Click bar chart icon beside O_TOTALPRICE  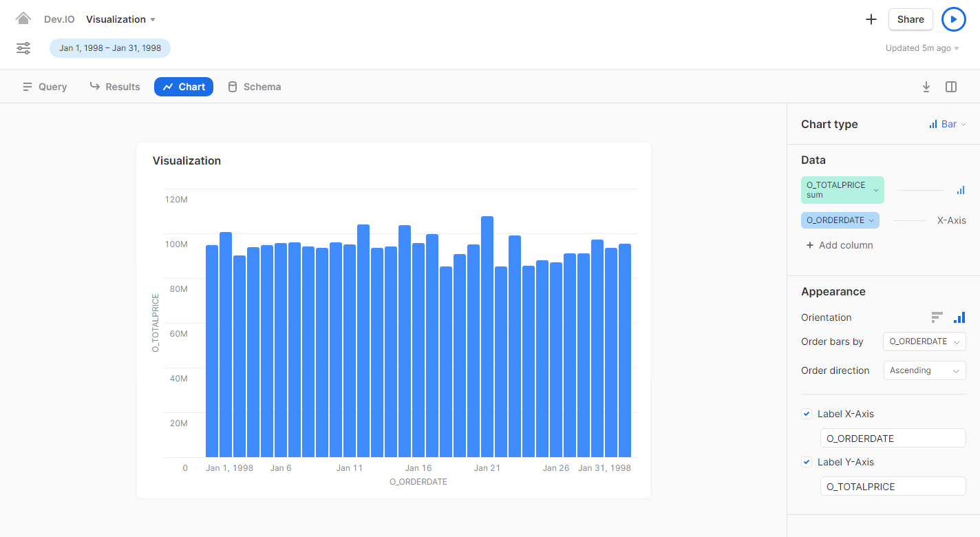pos(961,190)
